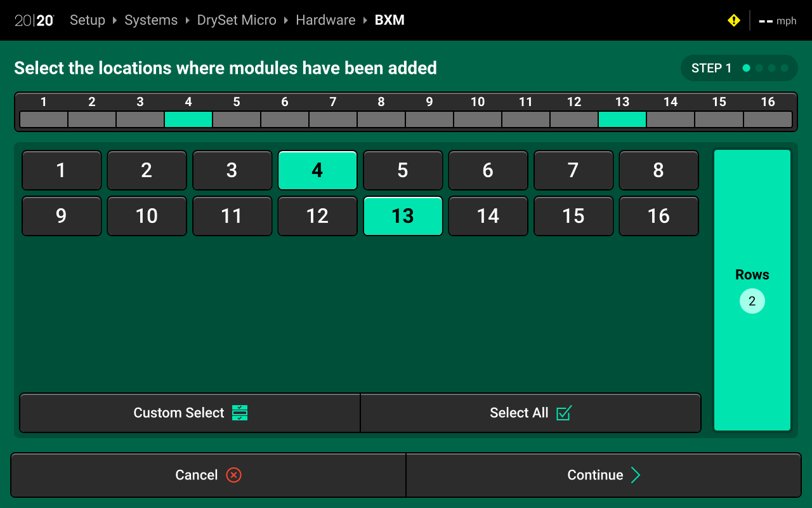The image size is (812, 508).
Task: Click the Continue arrow chevron
Action: tap(635, 475)
